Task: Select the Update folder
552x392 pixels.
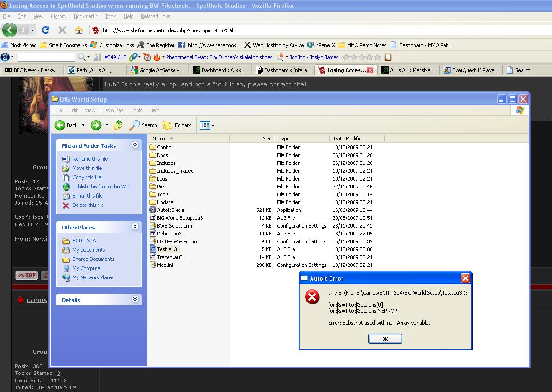Action: (x=161, y=202)
